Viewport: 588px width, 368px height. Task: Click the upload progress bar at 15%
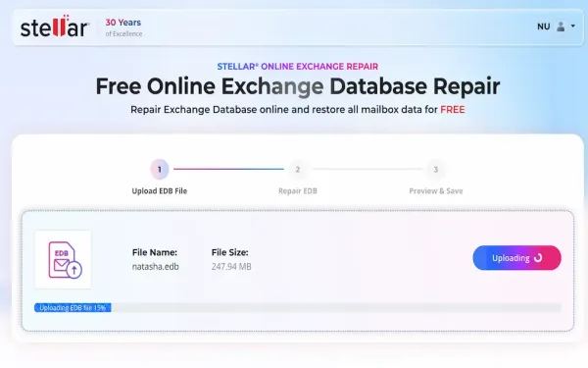[298, 308]
